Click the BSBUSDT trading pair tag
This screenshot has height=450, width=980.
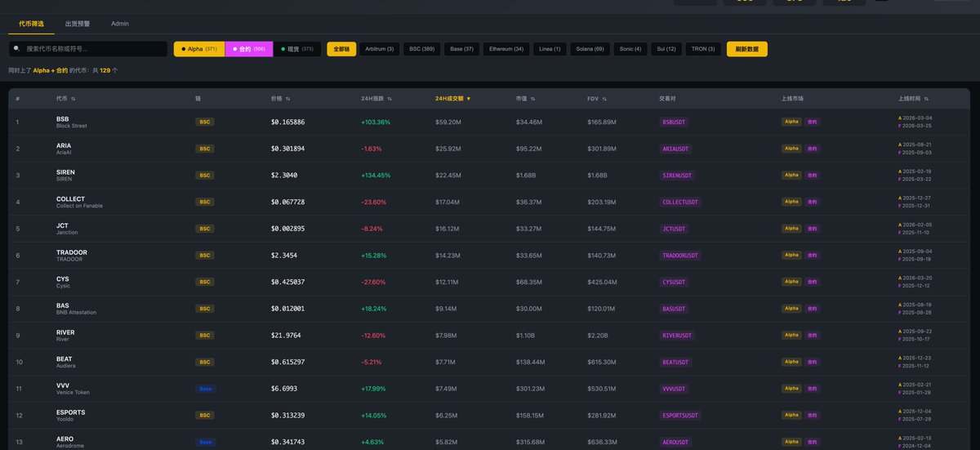click(x=674, y=122)
